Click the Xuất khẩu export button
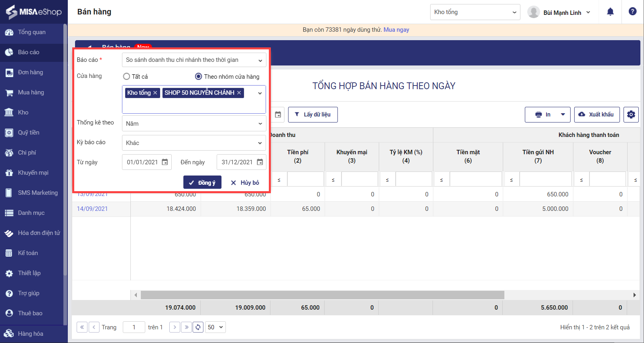The height and width of the screenshot is (343, 644). (x=597, y=114)
